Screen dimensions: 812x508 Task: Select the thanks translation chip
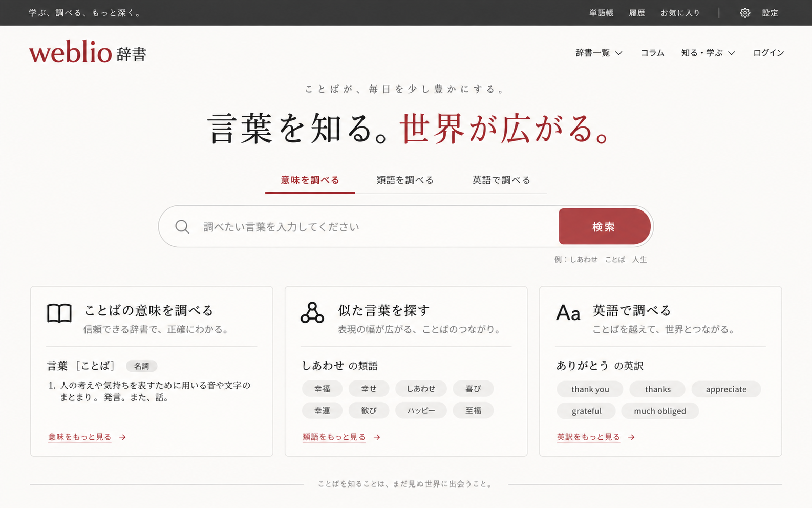pos(657,389)
